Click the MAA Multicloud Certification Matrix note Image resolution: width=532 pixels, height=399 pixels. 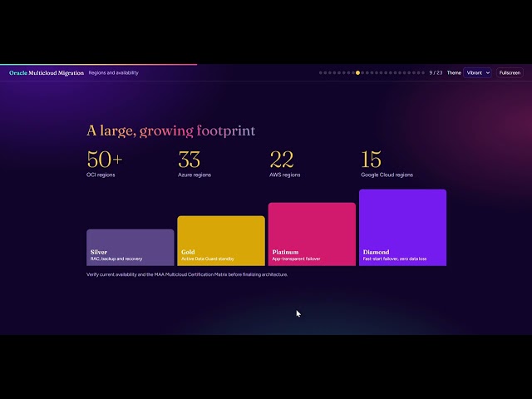(187, 274)
